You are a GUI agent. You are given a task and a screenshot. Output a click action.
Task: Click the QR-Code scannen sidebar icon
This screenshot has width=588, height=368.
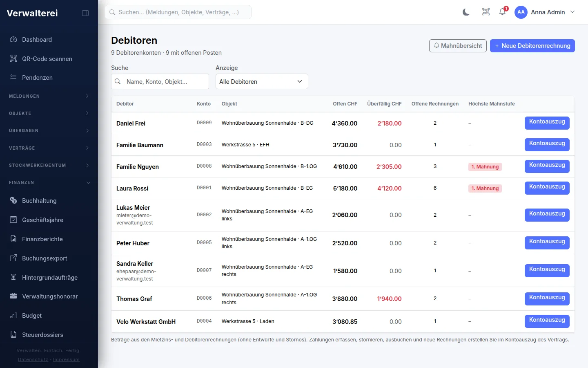[x=13, y=58]
